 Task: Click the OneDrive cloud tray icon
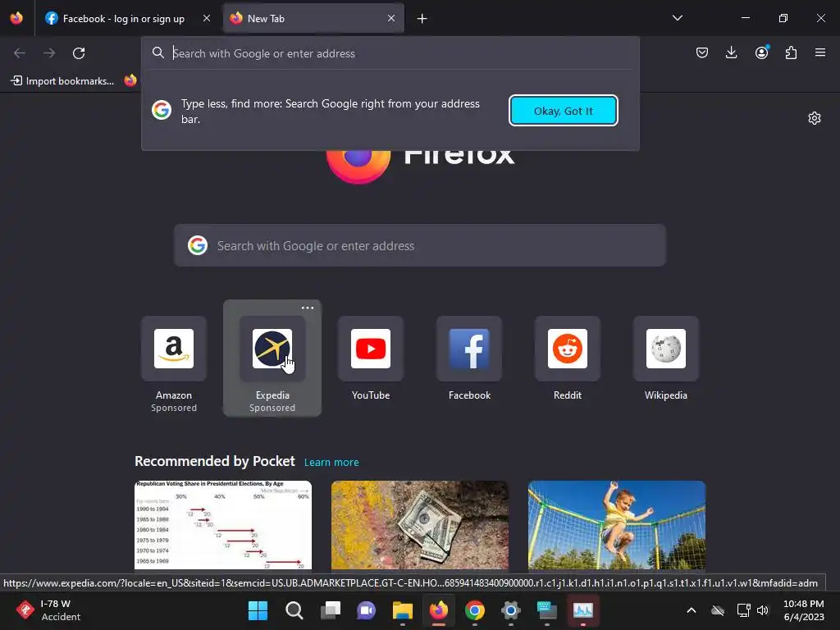718,610
